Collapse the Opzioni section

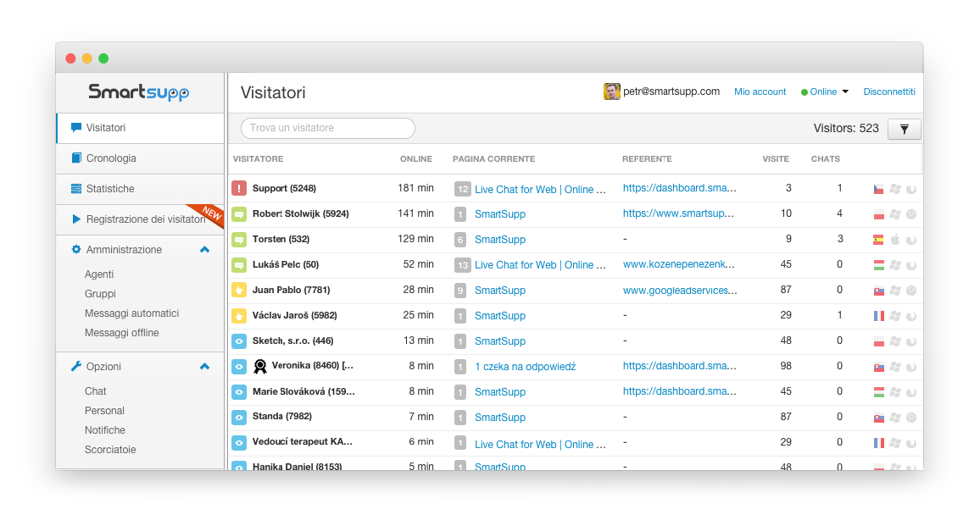(x=204, y=367)
